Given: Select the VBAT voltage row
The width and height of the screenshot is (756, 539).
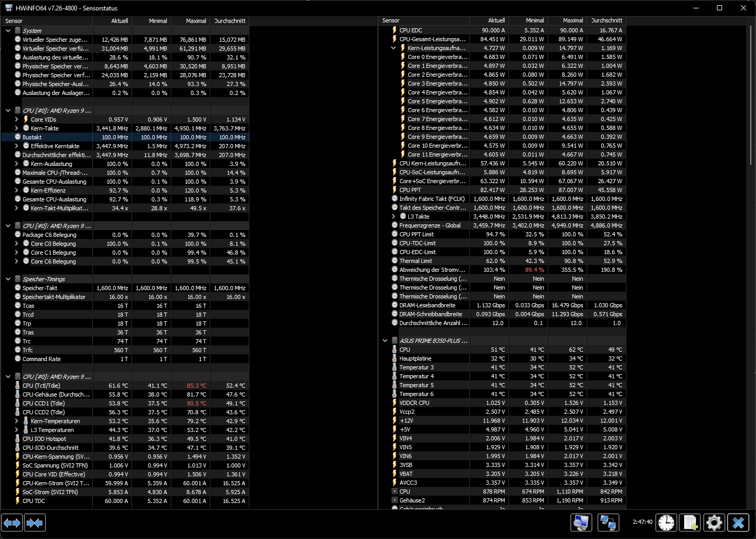Looking at the screenshot, I should [502, 474].
